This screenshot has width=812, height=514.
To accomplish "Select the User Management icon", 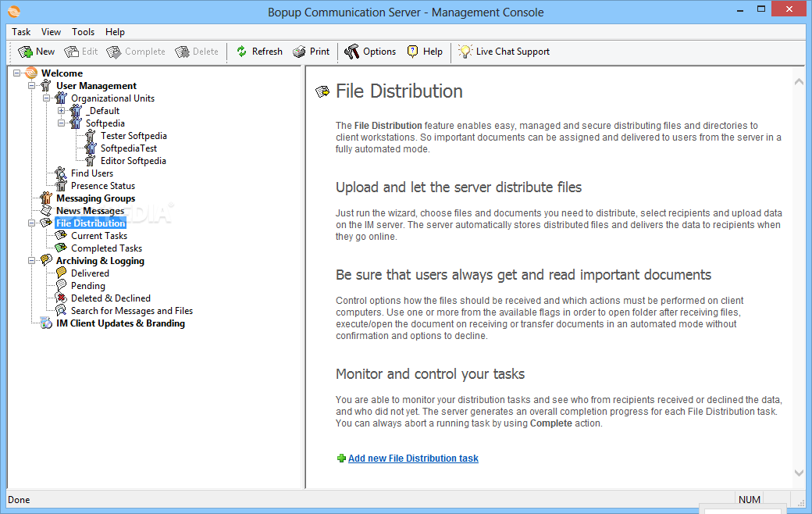I will click(x=46, y=85).
